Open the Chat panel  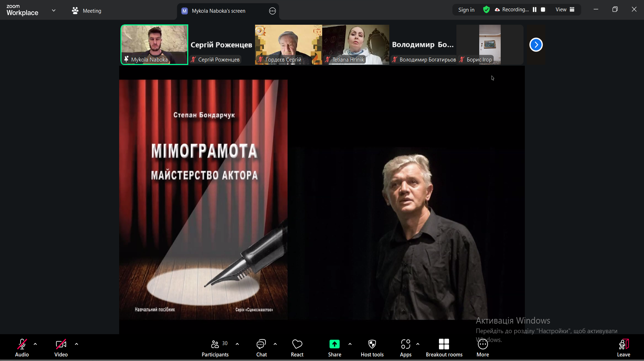pyautogui.click(x=261, y=348)
